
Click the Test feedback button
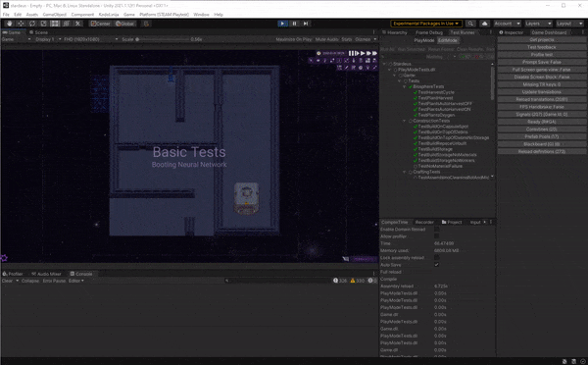(x=542, y=47)
